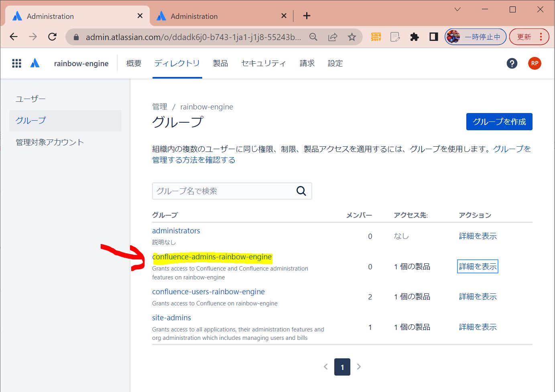Open the tab search chevron dropdown
The height and width of the screenshot is (392, 555).
(457, 10)
